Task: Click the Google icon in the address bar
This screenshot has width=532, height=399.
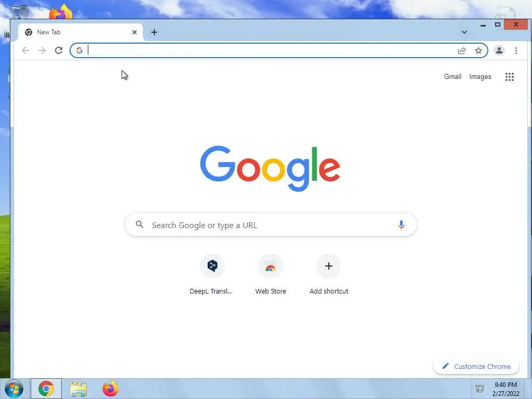Action: click(79, 50)
